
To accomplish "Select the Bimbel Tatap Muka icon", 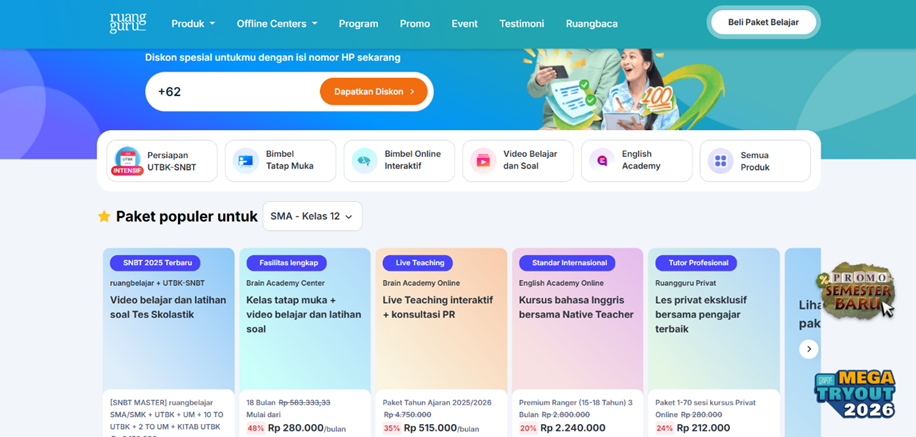I will 246,161.
